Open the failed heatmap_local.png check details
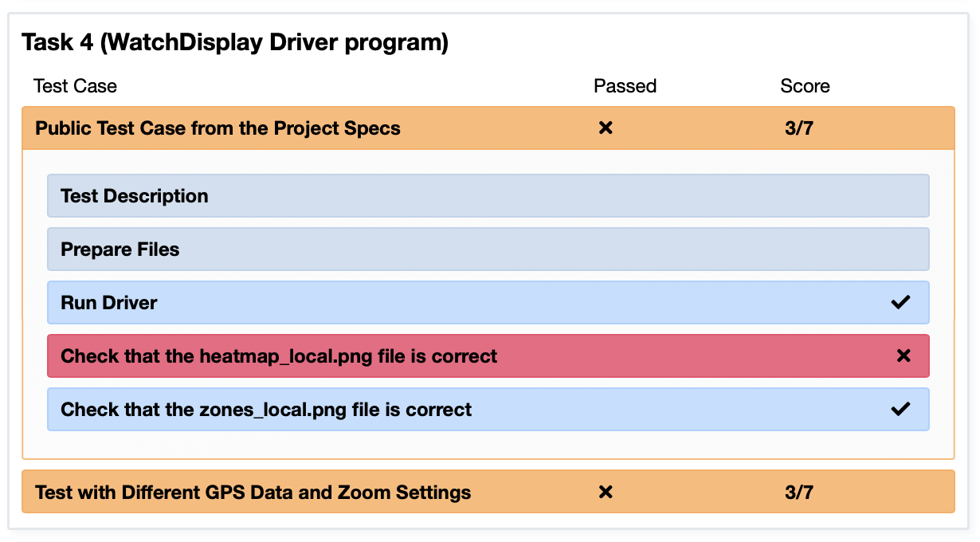The width and height of the screenshot is (980, 542). 488,355
